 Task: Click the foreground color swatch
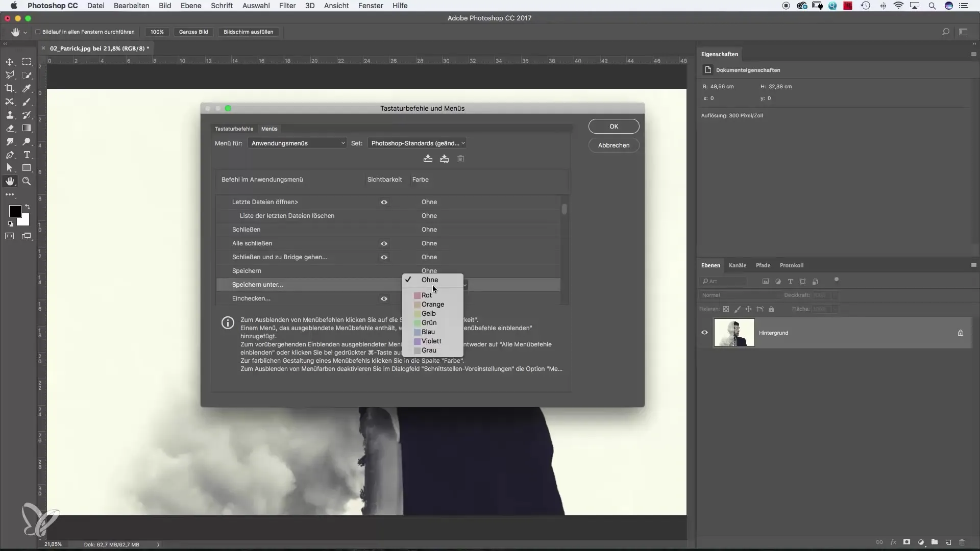[14, 210]
